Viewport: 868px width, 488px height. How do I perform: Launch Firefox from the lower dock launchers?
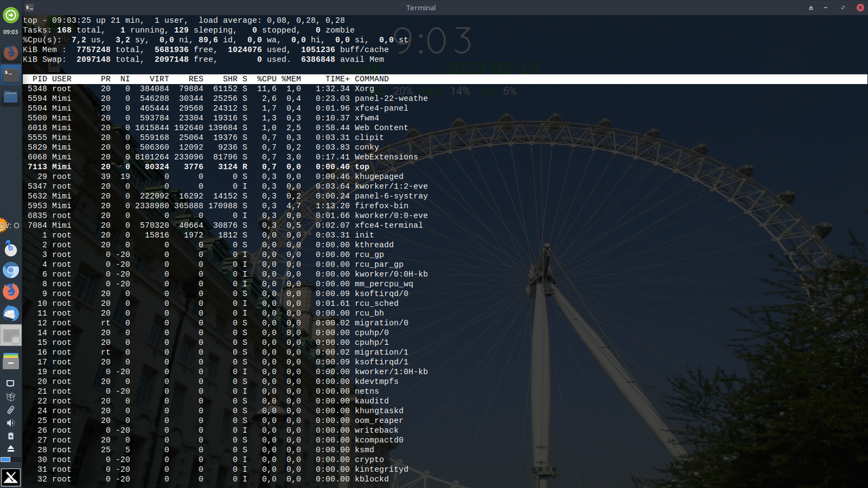(10, 291)
